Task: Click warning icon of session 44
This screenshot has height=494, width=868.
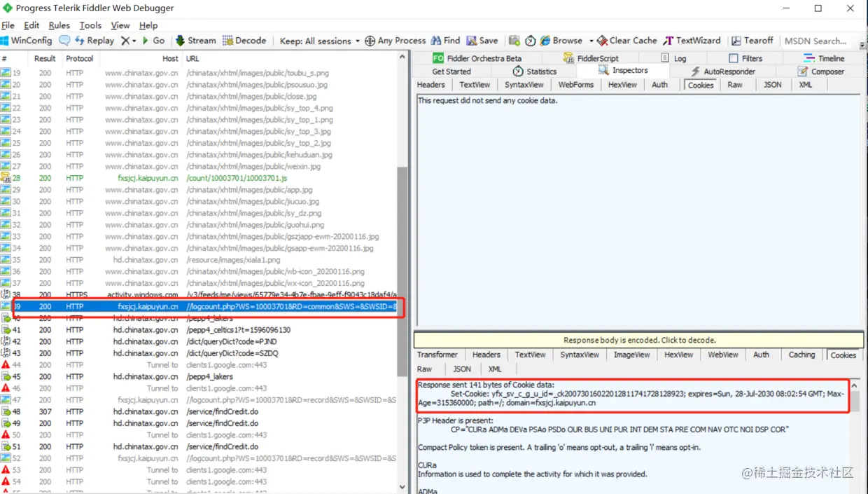Action: pyautogui.click(x=6, y=365)
